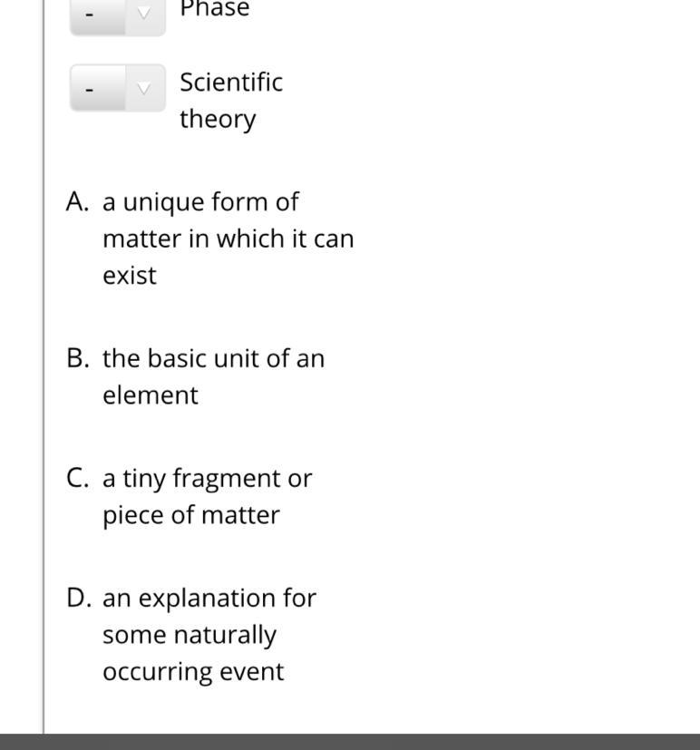This screenshot has width=700, height=750.
Task: Click the dash value in Scientific theory dropdown
Action: click(90, 89)
